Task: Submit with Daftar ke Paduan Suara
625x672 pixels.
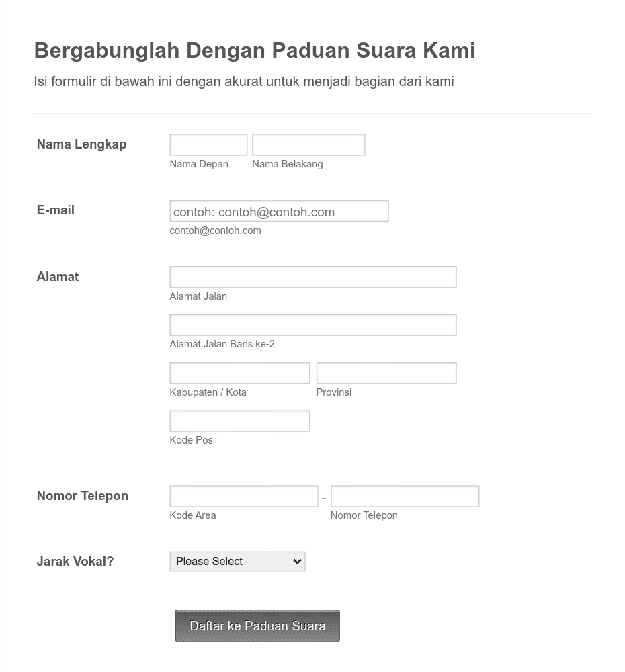Action: coord(257,626)
